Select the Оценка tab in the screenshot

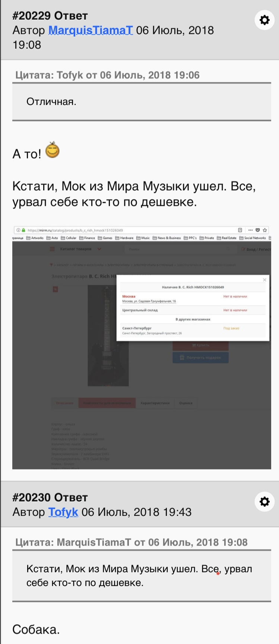click(x=186, y=403)
